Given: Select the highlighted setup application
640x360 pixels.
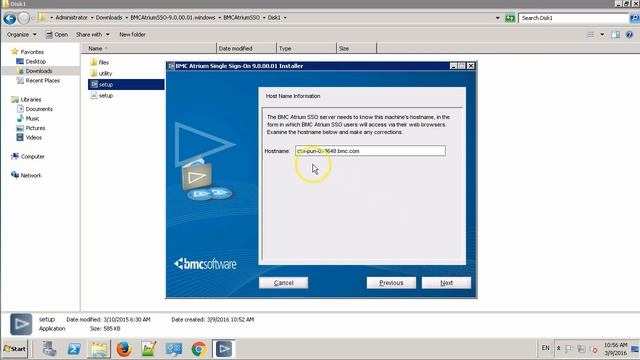Looking at the screenshot, I should tap(126, 84).
